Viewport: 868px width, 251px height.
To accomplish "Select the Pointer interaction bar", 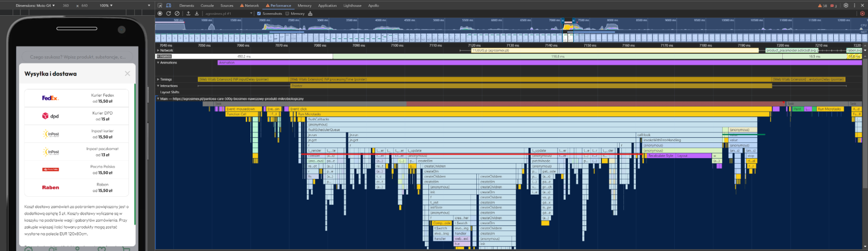I will coord(530,86).
